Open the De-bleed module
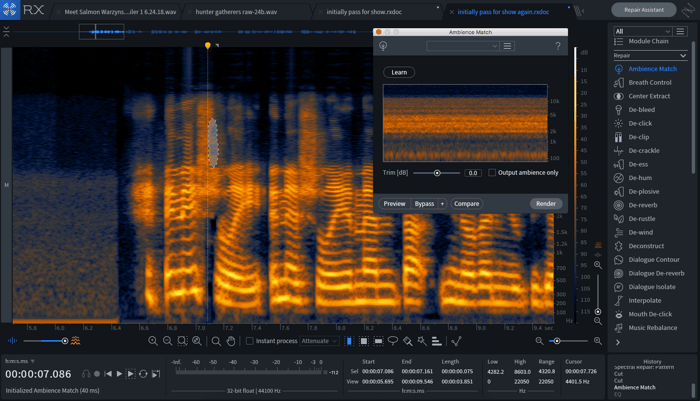700x401 pixels. [x=642, y=110]
